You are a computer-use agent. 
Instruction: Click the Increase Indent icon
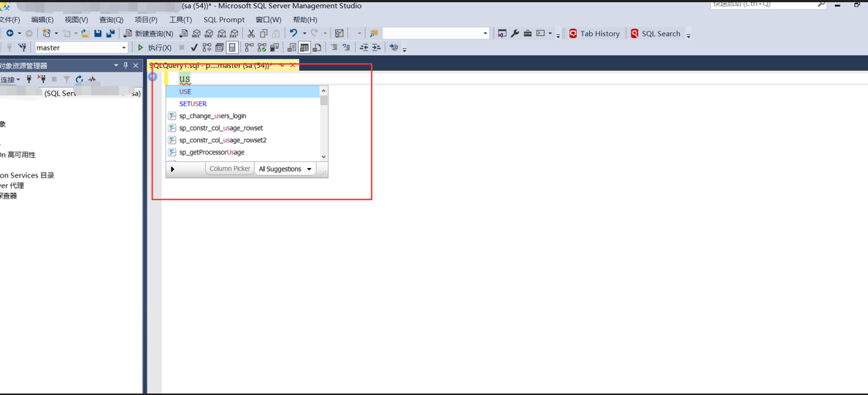[377, 47]
